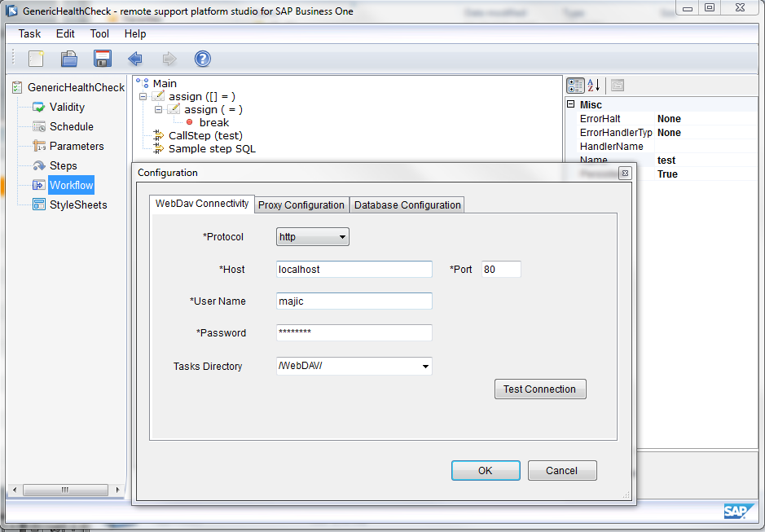Select the Validity tree item

point(67,107)
